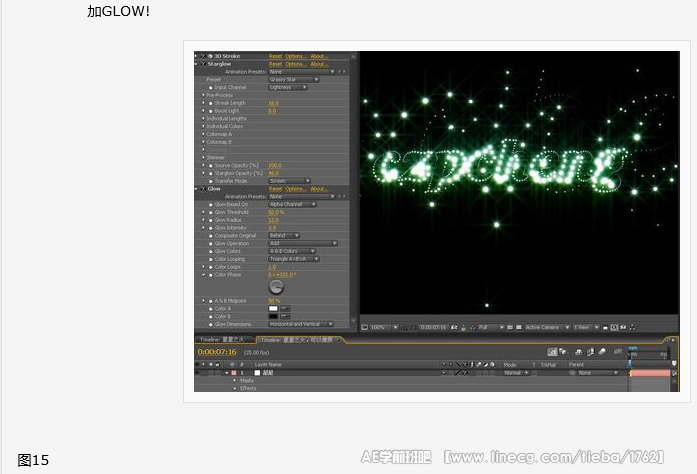Click Reset link for Starglow effect
Screen dimensions: 697x474
pyautogui.click(x=275, y=64)
